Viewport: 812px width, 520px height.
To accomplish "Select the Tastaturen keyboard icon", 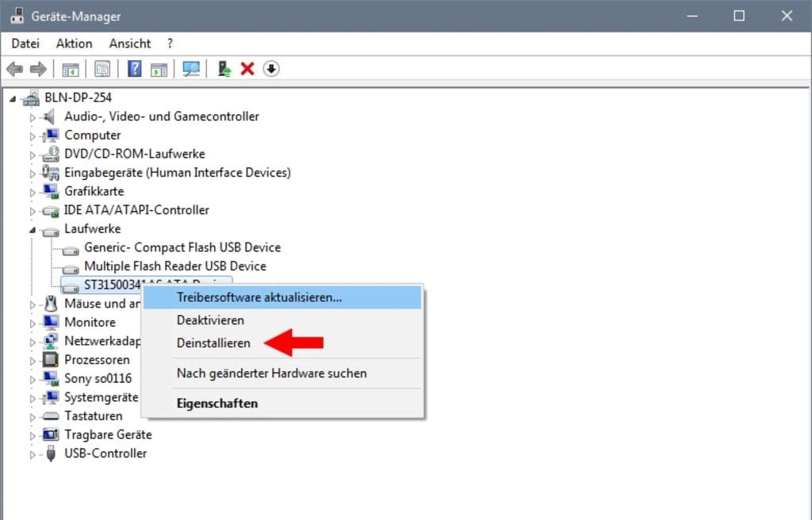I will pyautogui.click(x=51, y=416).
